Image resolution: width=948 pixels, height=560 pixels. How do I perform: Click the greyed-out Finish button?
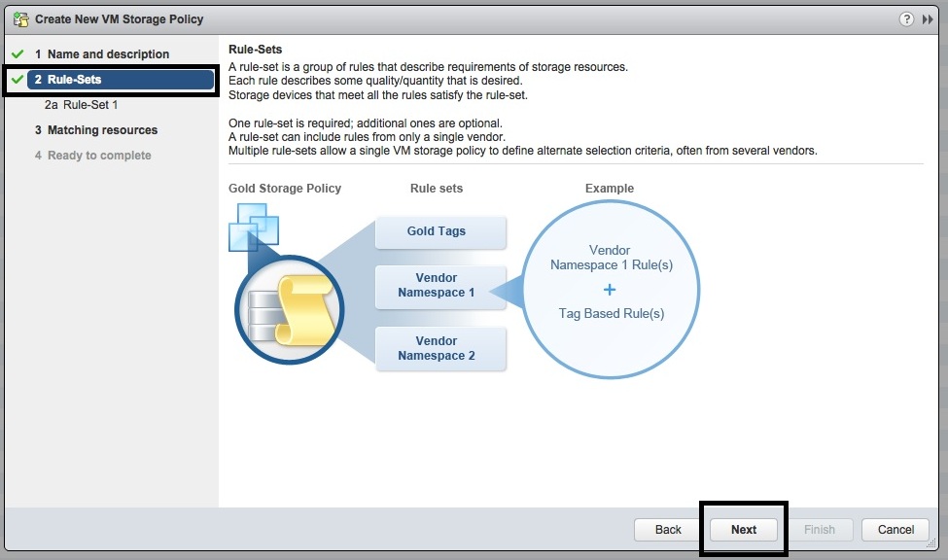[x=819, y=530]
